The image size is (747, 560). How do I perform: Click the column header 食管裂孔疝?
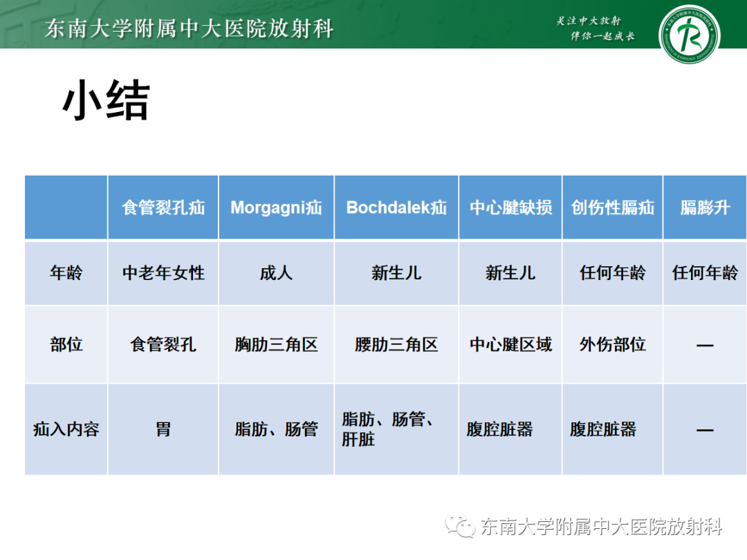pos(163,207)
